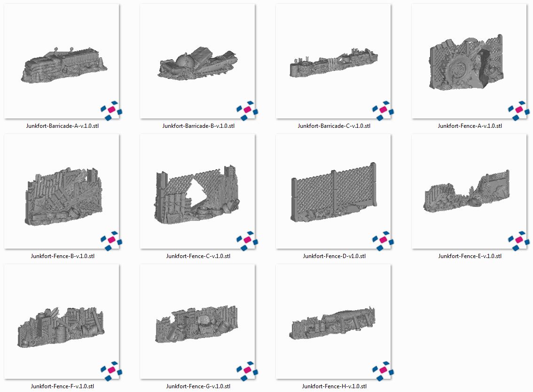Click the overlay badge on Fence-H thumbnail
This screenshot has height=392, width=533.
coord(383,370)
